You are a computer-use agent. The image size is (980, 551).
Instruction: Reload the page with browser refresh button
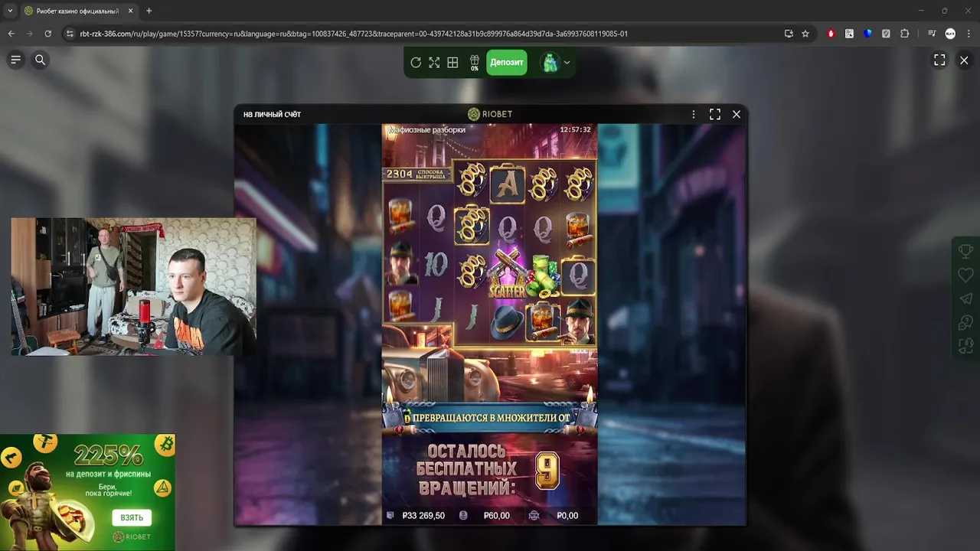tap(47, 34)
